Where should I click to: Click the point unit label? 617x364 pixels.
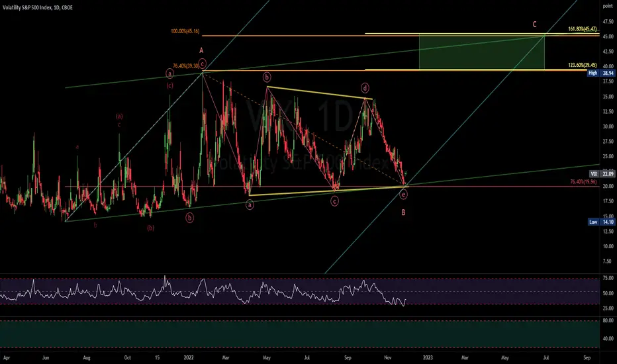[608, 7]
